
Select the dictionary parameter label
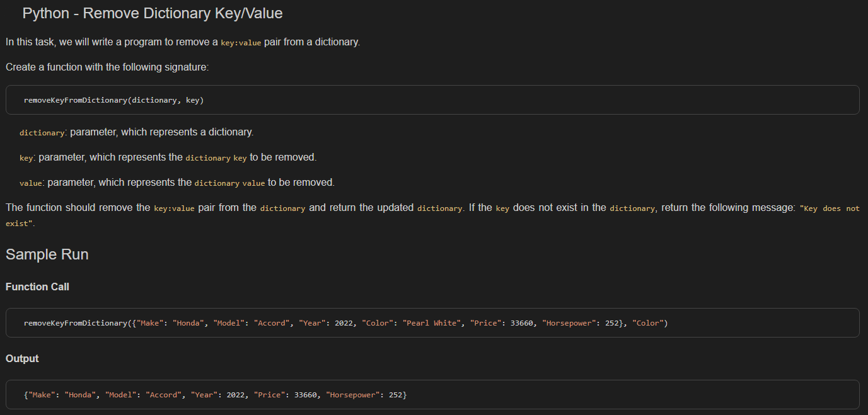pos(42,132)
